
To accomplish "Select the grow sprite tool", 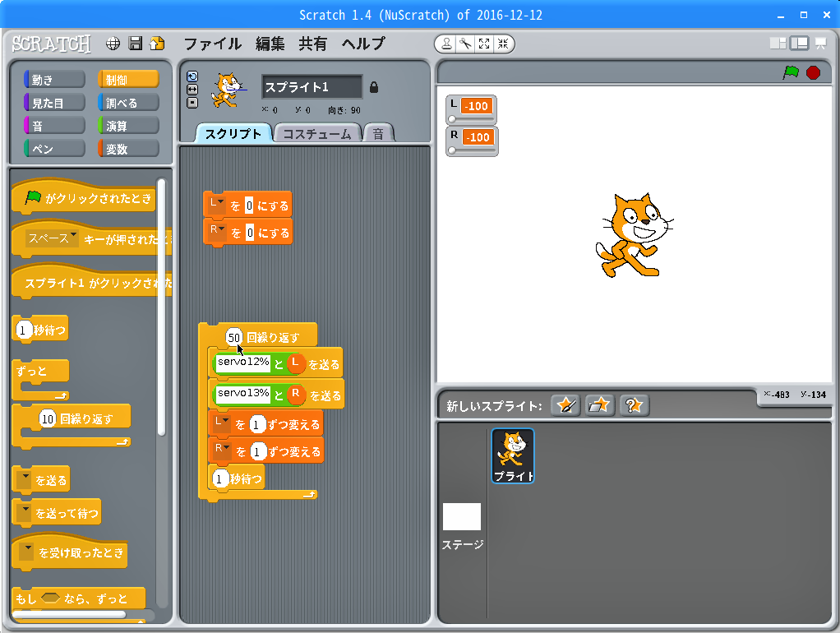I will (484, 44).
